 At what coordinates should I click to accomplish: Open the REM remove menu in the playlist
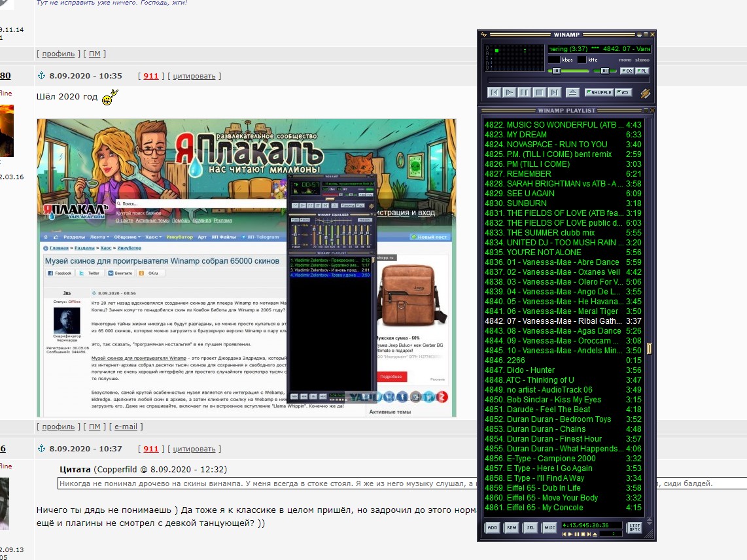512,527
